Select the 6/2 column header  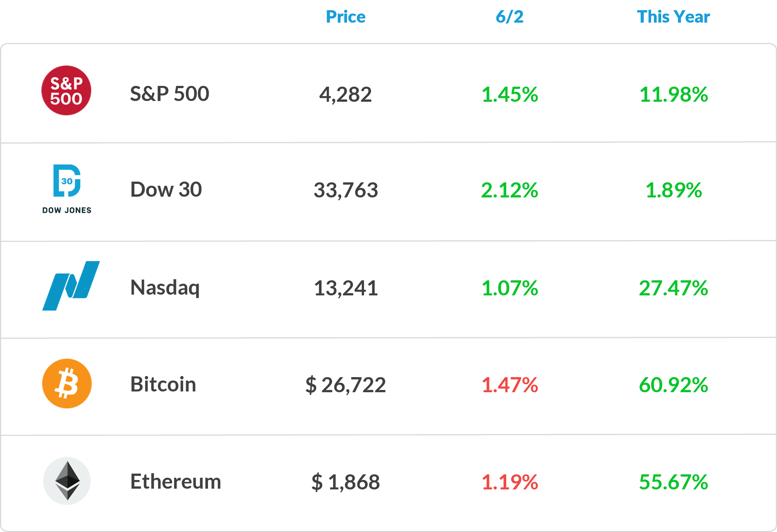[x=509, y=17]
